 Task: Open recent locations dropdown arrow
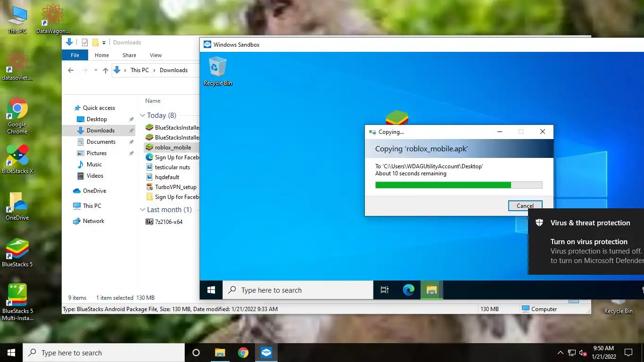96,70
